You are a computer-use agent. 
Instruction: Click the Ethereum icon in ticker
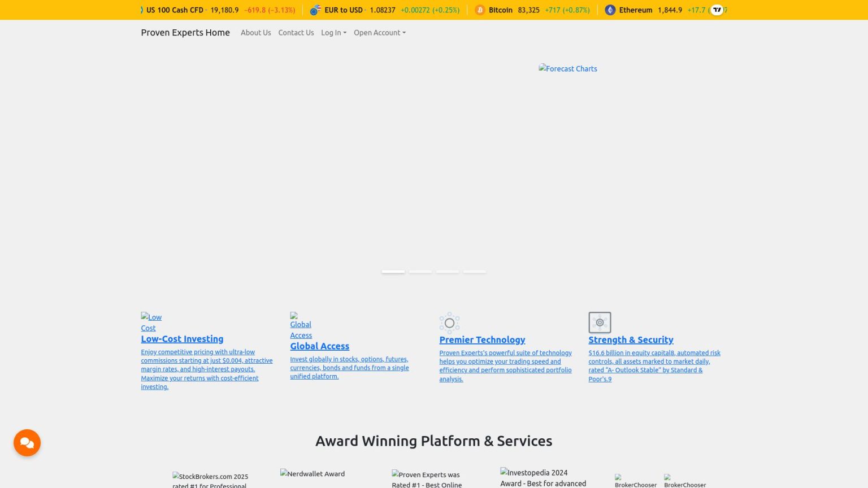click(x=610, y=10)
